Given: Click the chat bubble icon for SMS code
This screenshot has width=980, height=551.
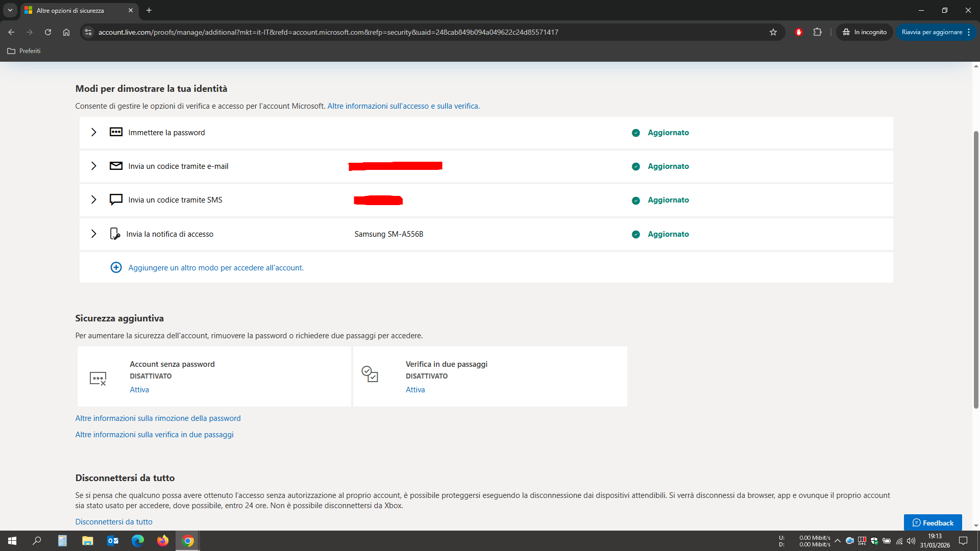Looking at the screenshot, I should tap(116, 199).
